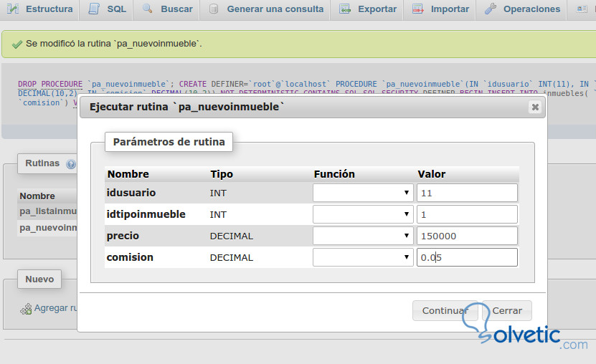Click the idusuario parameter name
Screen dimensions: 596x364
131,193
